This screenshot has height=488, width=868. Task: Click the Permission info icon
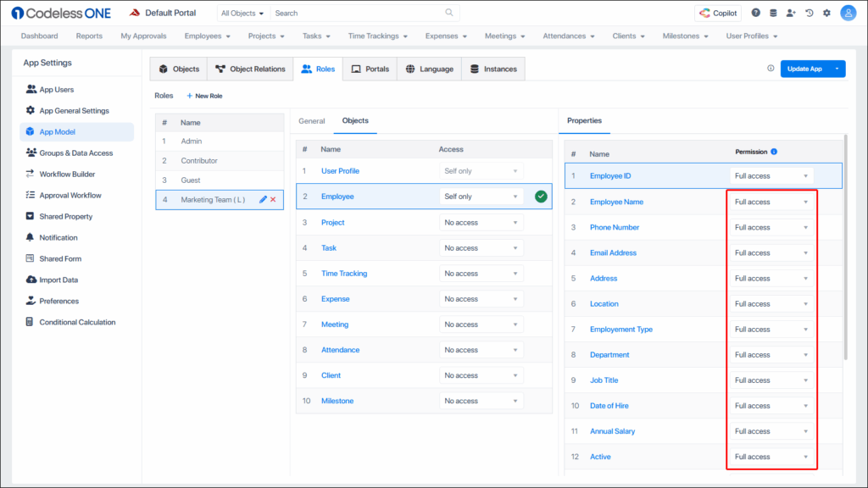(x=774, y=152)
